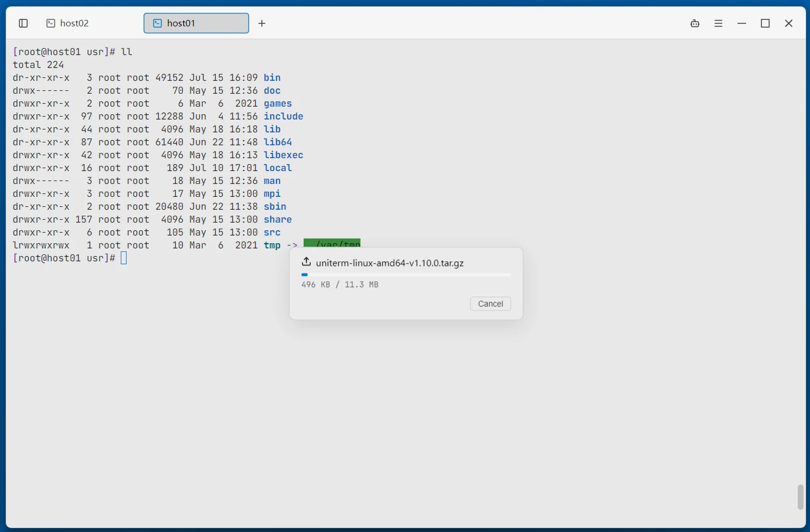
Task: Maximize the terminal window
Action: (x=765, y=23)
